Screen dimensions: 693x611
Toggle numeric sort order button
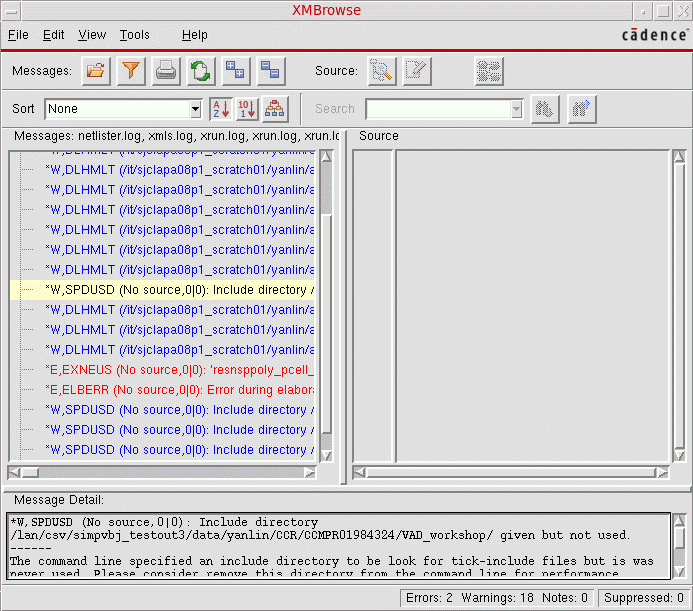247,109
